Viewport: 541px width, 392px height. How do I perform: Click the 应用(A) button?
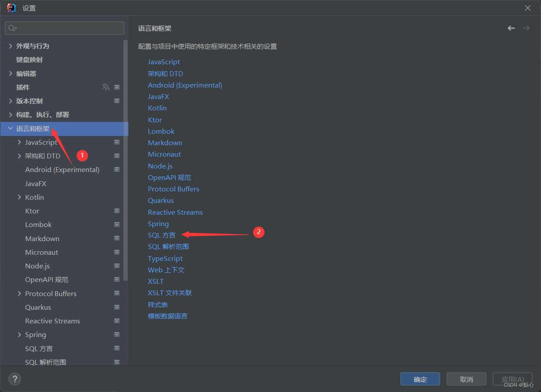click(513, 379)
